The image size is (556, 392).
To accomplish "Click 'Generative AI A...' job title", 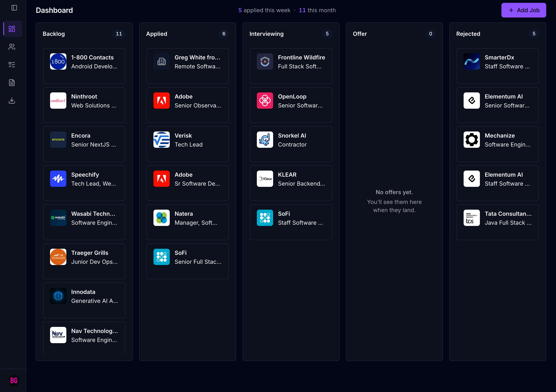I will point(95,301).
